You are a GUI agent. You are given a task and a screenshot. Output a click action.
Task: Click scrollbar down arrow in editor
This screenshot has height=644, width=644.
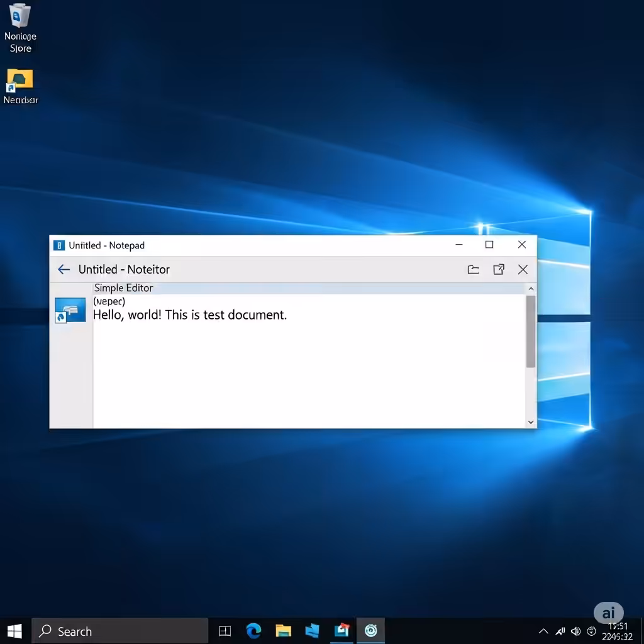(531, 422)
